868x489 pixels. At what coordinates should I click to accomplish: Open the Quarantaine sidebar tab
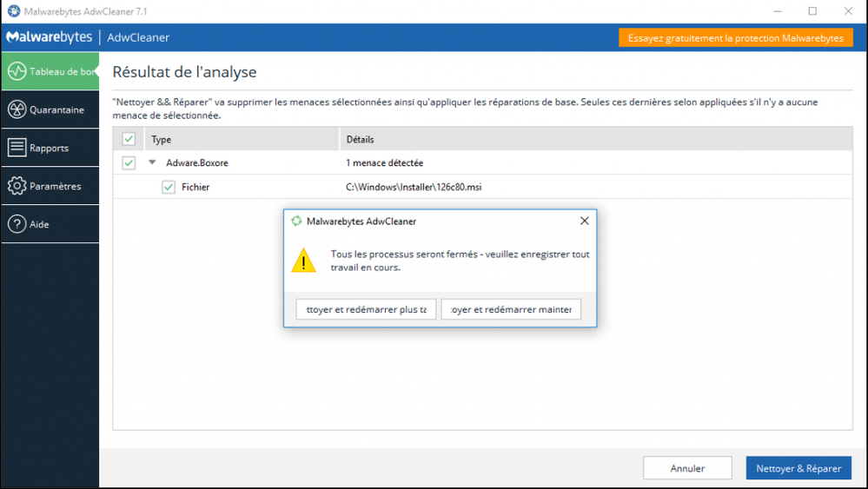(50, 109)
